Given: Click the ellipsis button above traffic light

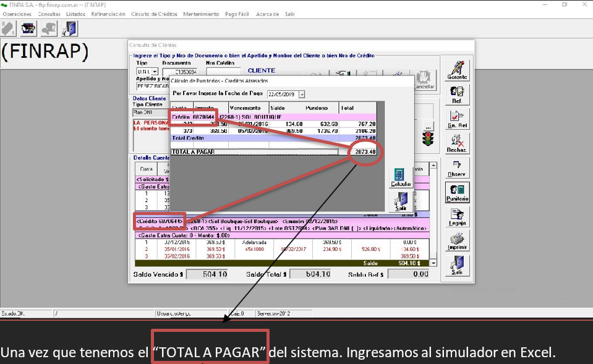Looking at the screenshot, I should 427,125.
